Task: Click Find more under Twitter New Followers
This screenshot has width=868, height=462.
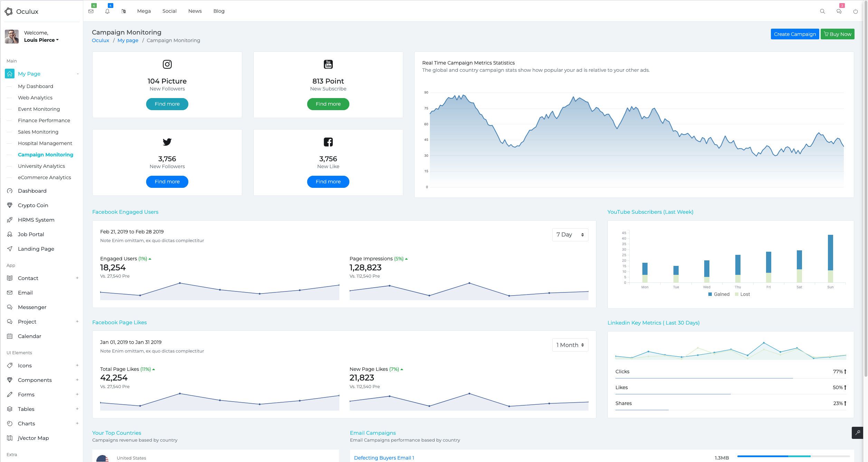Action: 167,182
